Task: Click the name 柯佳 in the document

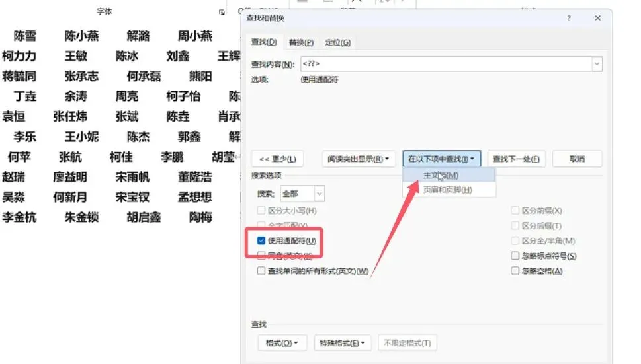Action: [122, 157]
